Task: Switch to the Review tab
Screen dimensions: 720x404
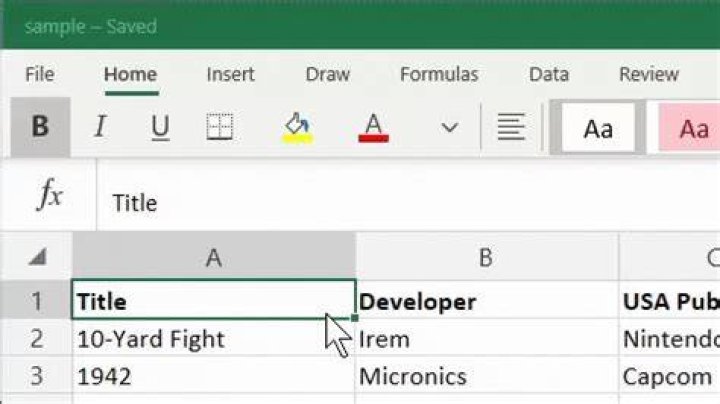Action: pyautogui.click(x=649, y=74)
